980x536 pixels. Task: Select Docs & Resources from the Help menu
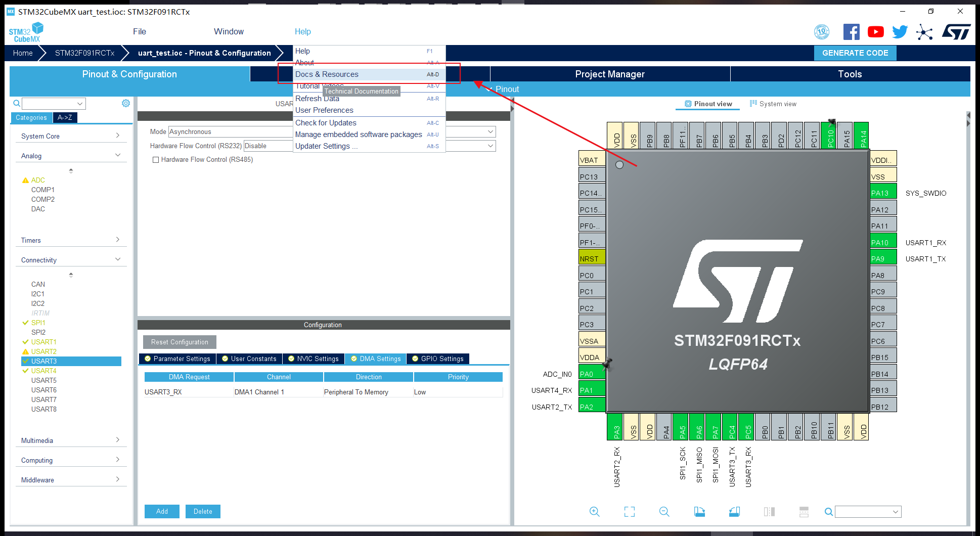[x=327, y=74]
